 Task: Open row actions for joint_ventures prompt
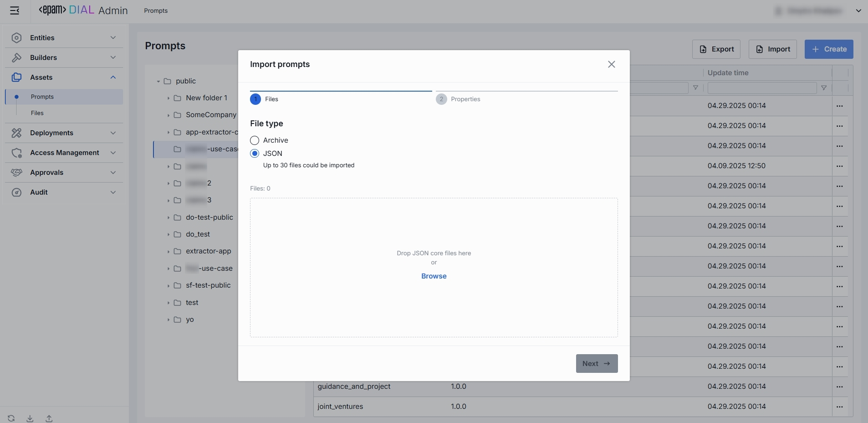point(839,407)
